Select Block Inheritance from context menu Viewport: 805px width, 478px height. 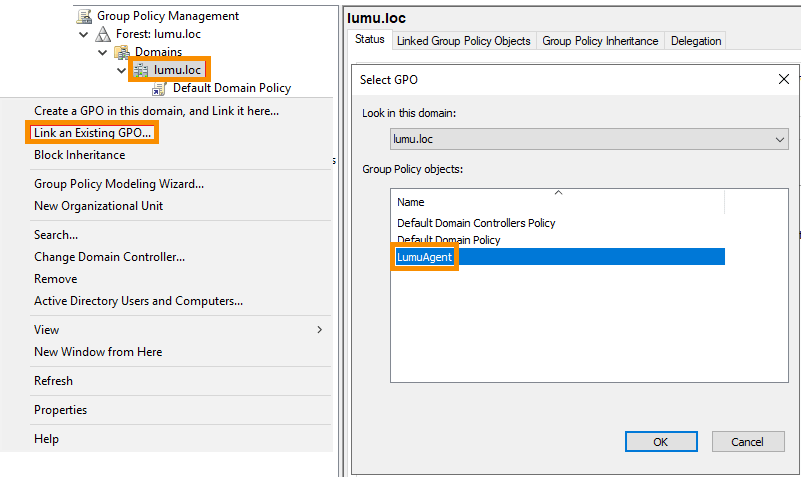pos(80,155)
